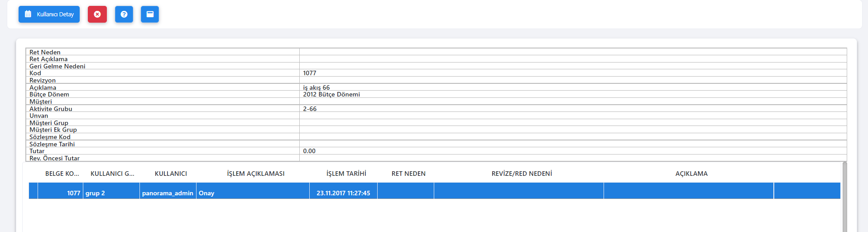Click the Aktivite Grubu label
This screenshot has width=868, height=232.
pos(51,109)
